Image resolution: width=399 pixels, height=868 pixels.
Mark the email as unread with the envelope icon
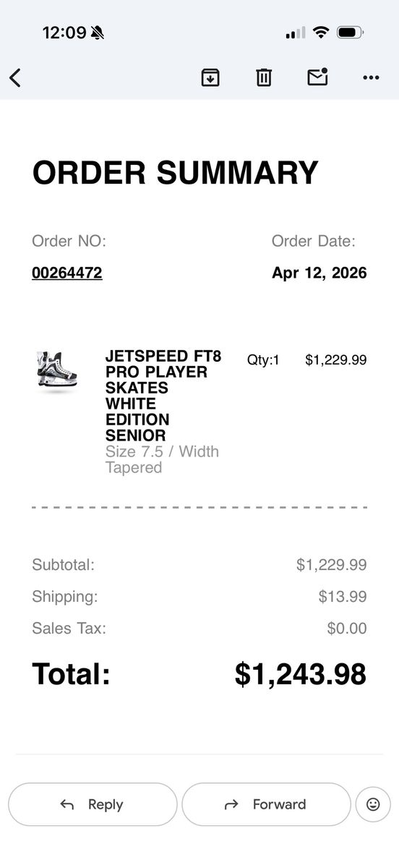(x=318, y=77)
